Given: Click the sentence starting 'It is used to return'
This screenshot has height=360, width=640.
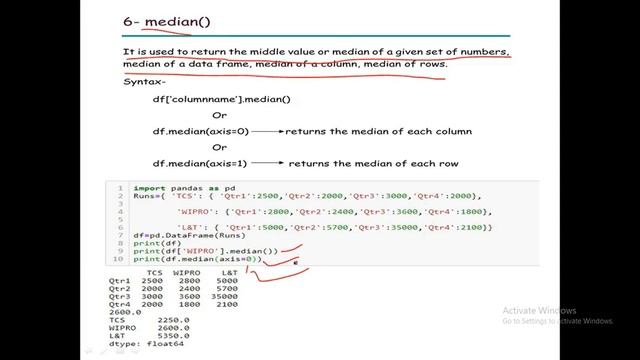Looking at the screenshot, I should [x=316, y=58].
